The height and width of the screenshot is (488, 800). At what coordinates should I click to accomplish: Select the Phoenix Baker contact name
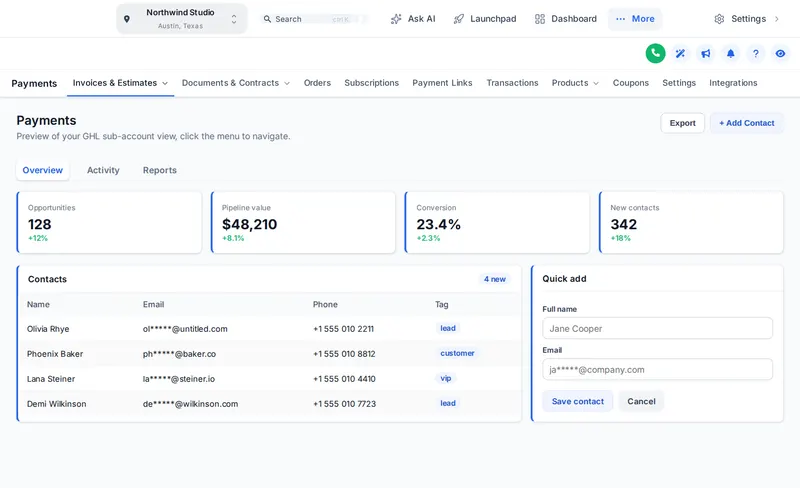(x=55, y=354)
